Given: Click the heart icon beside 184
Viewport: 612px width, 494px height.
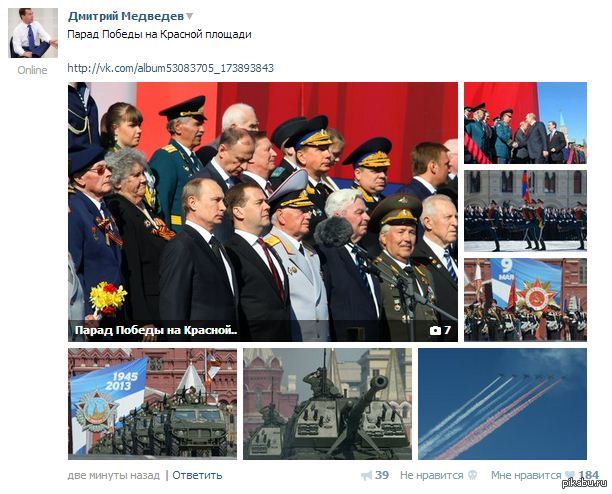Looking at the screenshot, I should pyautogui.click(x=570, y=475).
